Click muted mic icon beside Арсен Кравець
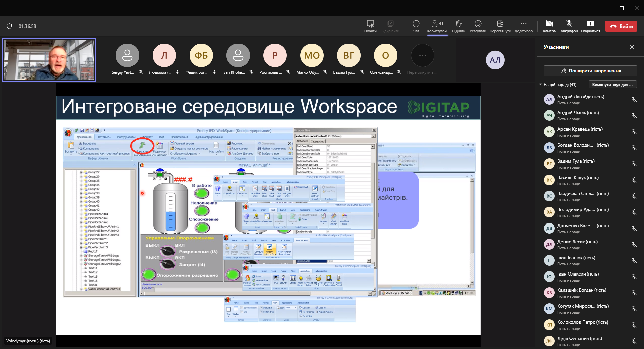Viewport: 644px width, 349px height. pos(634,132)
